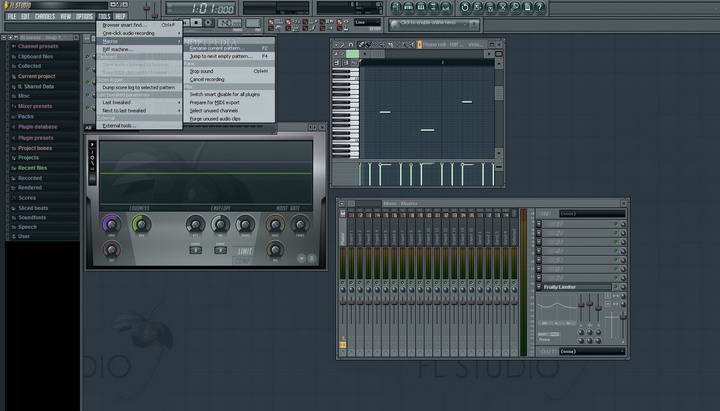
Task: Open the first empty effect slot arrow menu
Action: 539,223
